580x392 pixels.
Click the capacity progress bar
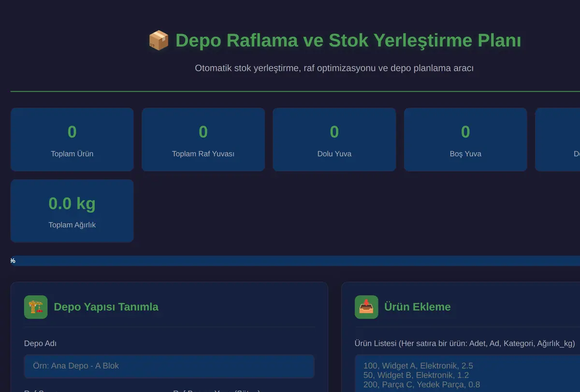click(295, 261)
